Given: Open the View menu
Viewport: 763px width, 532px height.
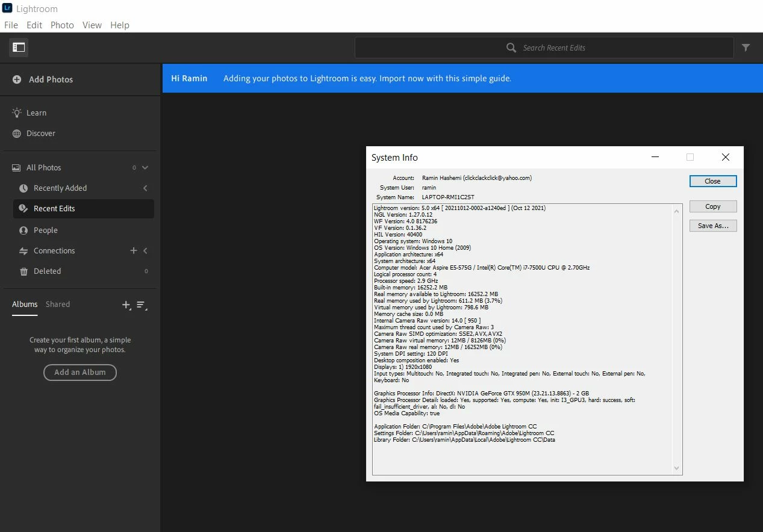Looking at the screenshot, I should pyautogui.click(x=92, y=25).
